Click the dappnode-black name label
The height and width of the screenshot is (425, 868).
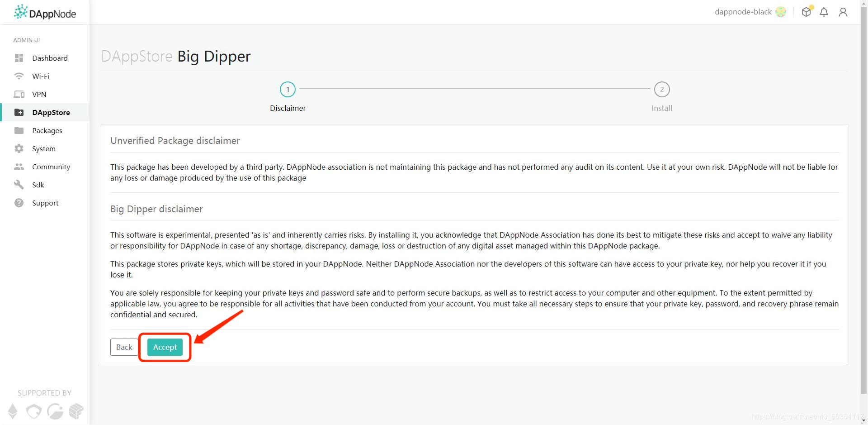pyautogui.click(x=743, y=12)
